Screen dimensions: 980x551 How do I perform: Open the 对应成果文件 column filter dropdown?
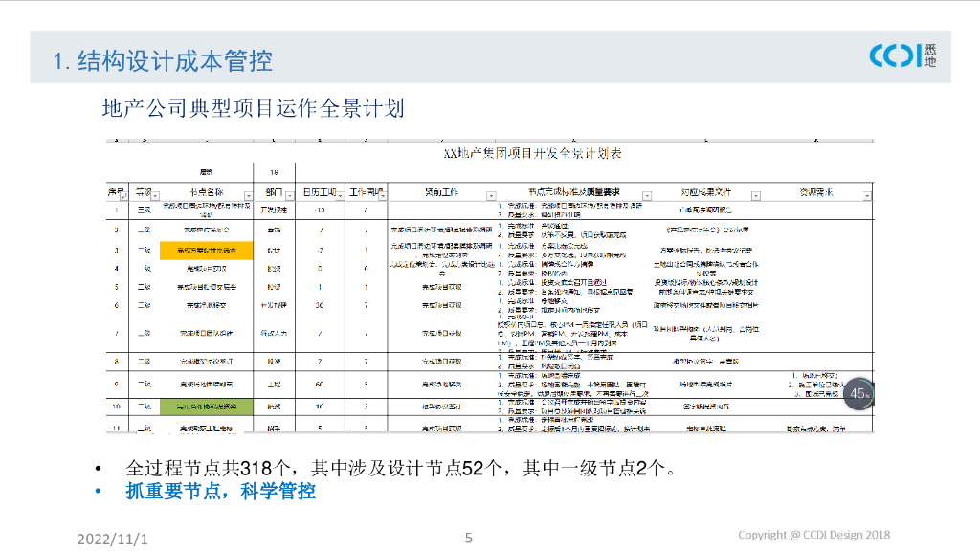756,196
